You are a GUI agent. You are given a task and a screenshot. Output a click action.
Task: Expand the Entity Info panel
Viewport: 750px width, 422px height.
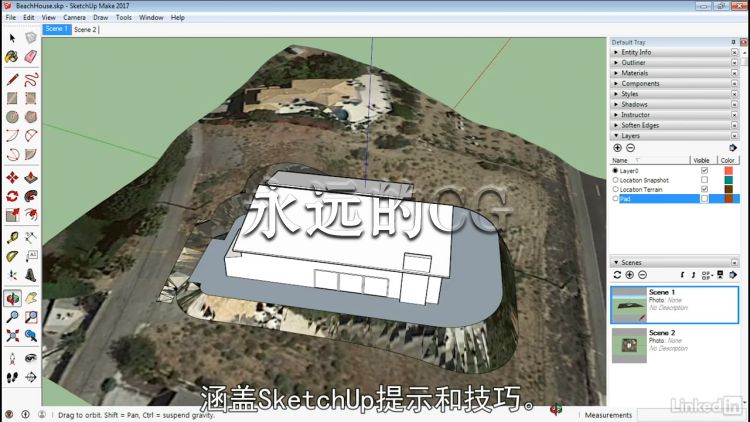[674, 52]
